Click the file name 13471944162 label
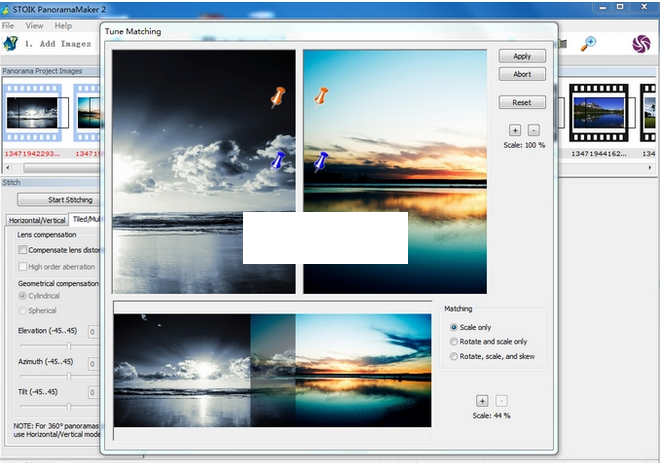 pos(599,154)
